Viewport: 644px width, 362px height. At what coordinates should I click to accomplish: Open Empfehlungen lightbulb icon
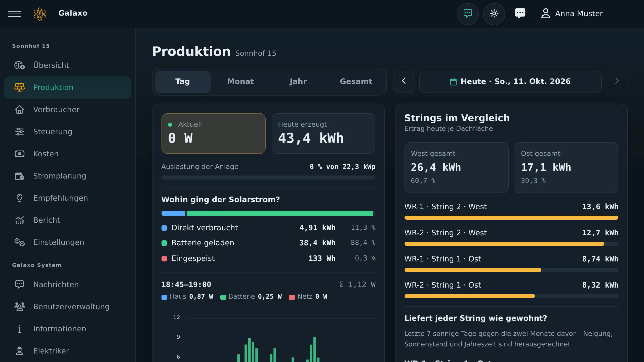(x=20, y=198)
